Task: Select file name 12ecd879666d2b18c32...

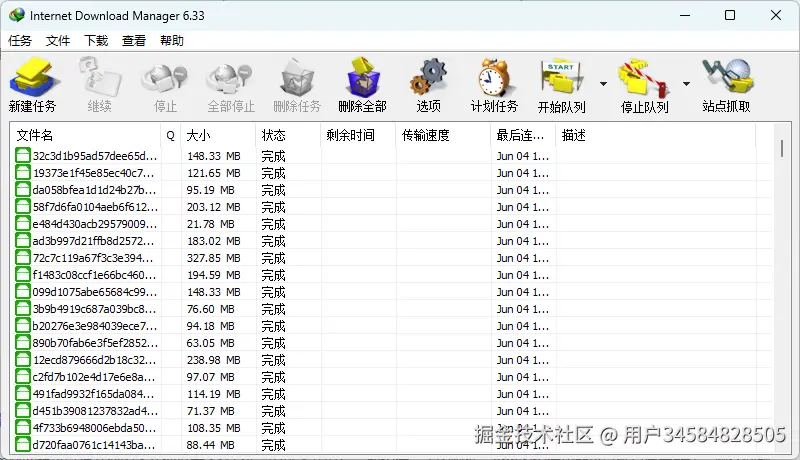Action: coord(94,360)
